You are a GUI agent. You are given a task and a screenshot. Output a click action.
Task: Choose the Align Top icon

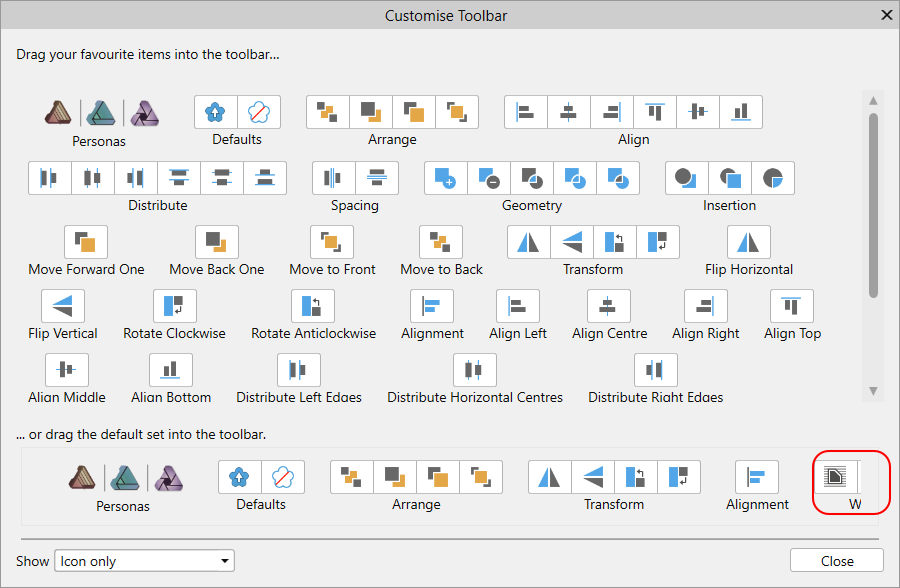coord(792,306)
